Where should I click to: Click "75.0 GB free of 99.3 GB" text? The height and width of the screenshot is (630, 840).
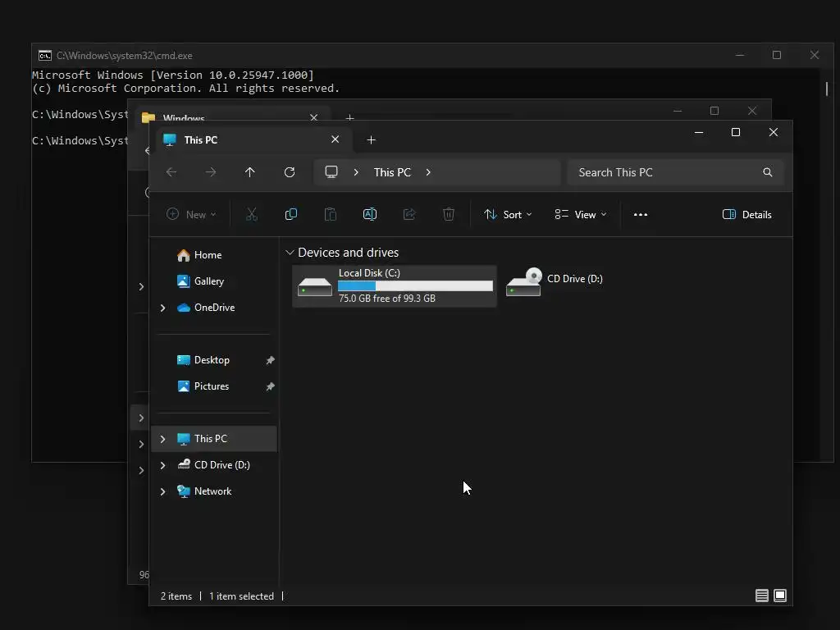click(x=387, y=299)
